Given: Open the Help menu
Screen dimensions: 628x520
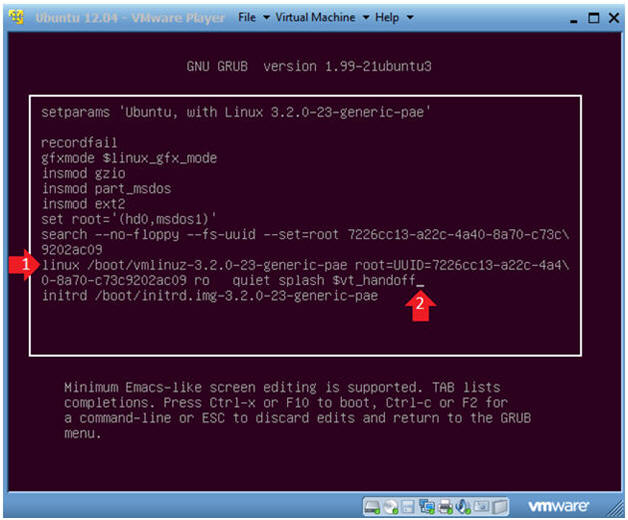Looking at the screenshot, I should [387, 17].
